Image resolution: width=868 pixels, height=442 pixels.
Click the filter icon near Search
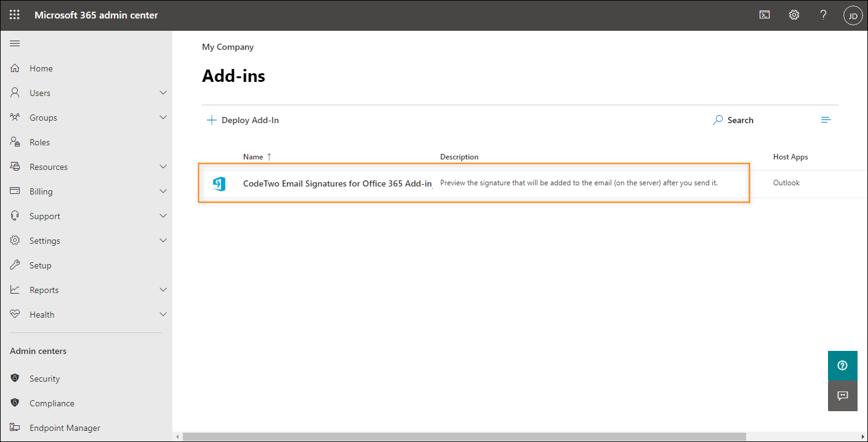pyautogui.click(x=826, y=119)
